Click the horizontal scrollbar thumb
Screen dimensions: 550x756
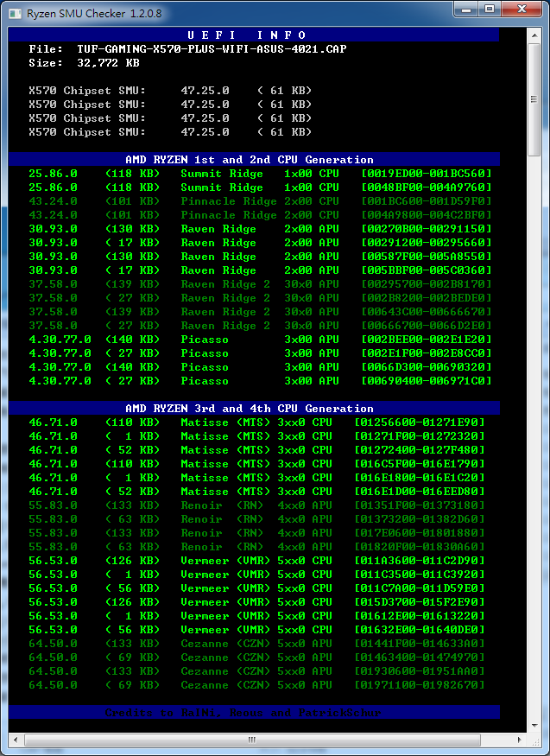click(252, 740)
